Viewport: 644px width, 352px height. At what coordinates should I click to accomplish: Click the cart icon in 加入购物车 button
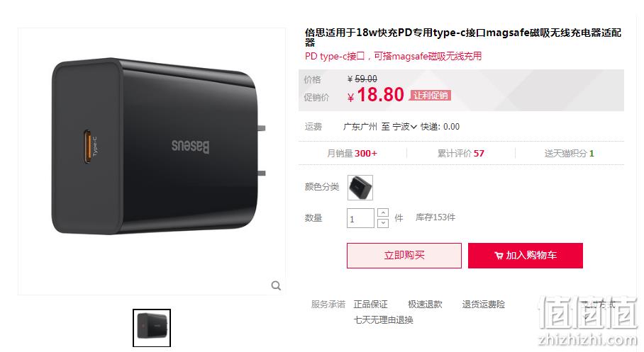point(499,256)
